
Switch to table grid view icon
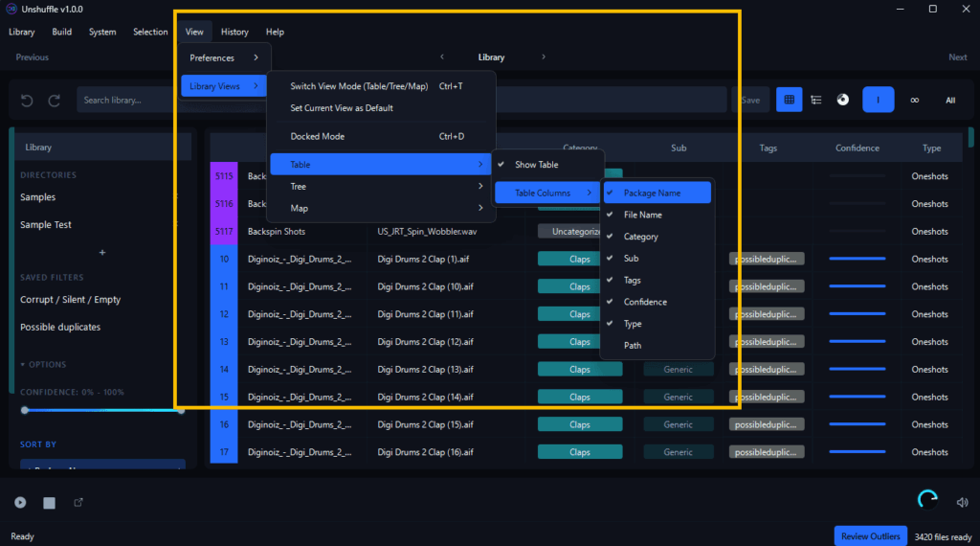(789, 100)
